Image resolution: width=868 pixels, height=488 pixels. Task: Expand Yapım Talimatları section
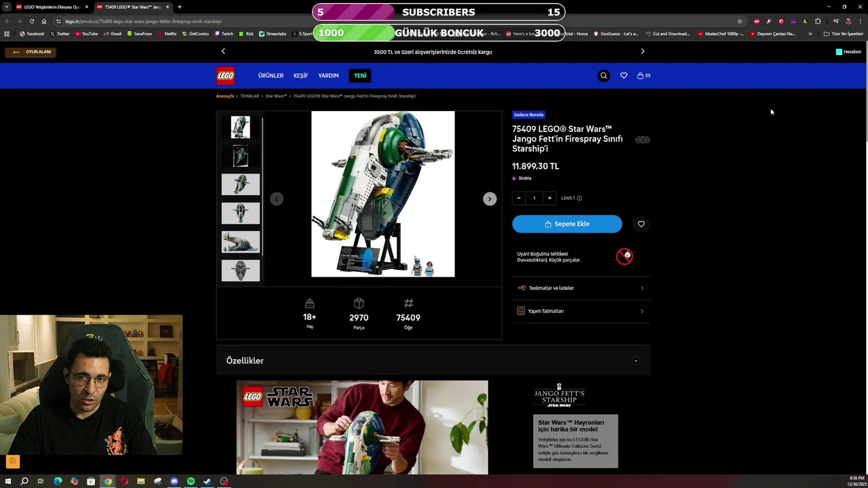tap(581, 311)
